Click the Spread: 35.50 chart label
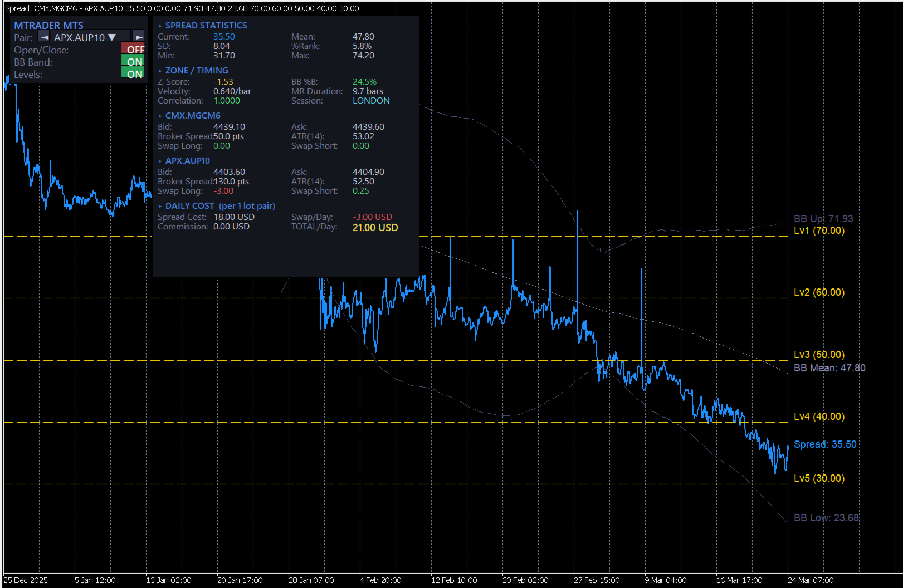Viewport: 903px width, 588px height. coord(825,444)
